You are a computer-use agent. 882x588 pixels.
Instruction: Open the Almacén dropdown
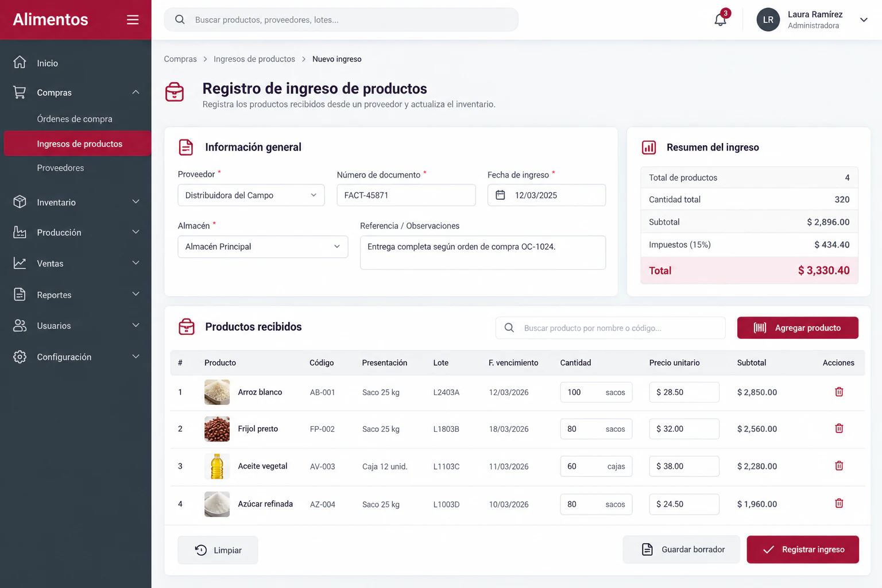[x=263, y=247]
